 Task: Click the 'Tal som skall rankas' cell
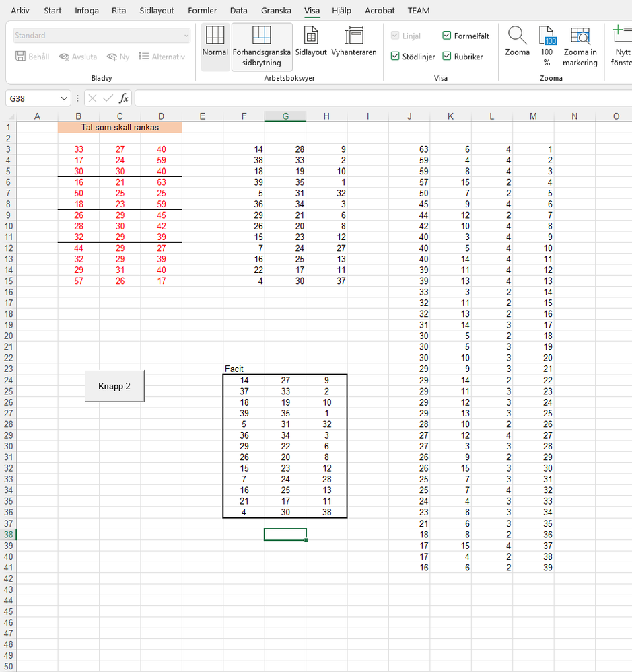point(120,127)
